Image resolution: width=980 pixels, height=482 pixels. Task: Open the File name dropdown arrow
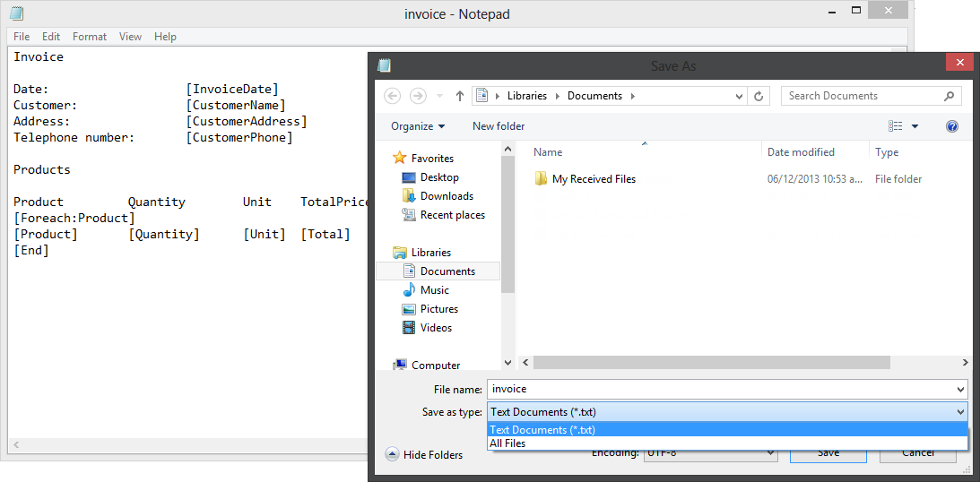(961, 389)
